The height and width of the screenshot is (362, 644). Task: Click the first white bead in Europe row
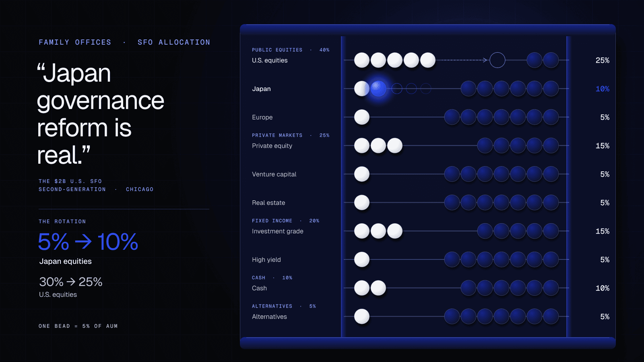[362, 117]
